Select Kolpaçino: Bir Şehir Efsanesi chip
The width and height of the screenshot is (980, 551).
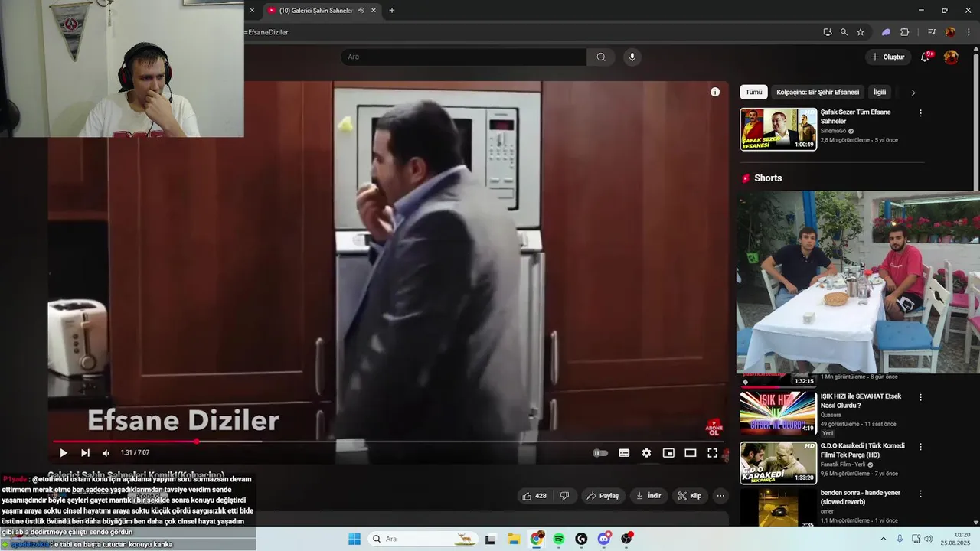(818, 92)
